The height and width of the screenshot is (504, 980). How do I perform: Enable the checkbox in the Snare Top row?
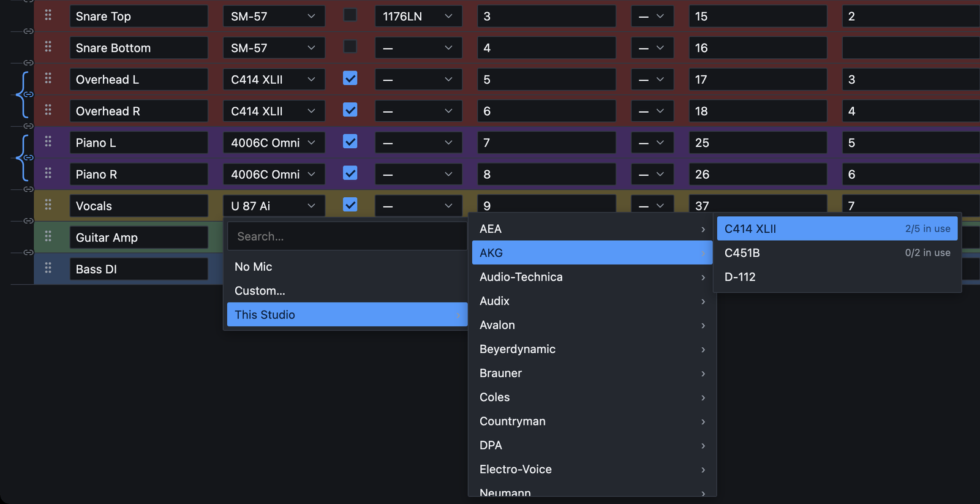[350, 15]
